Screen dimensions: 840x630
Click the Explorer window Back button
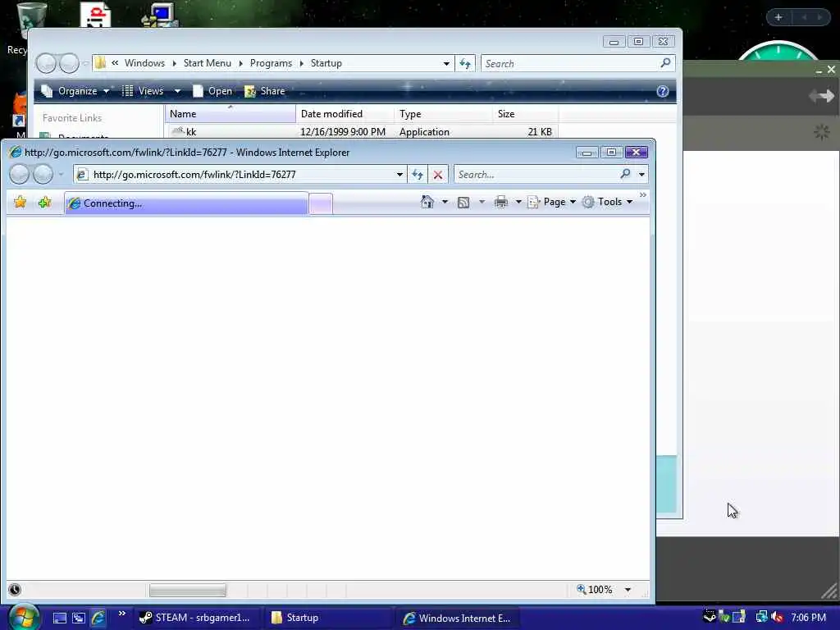tap(46, 63)
